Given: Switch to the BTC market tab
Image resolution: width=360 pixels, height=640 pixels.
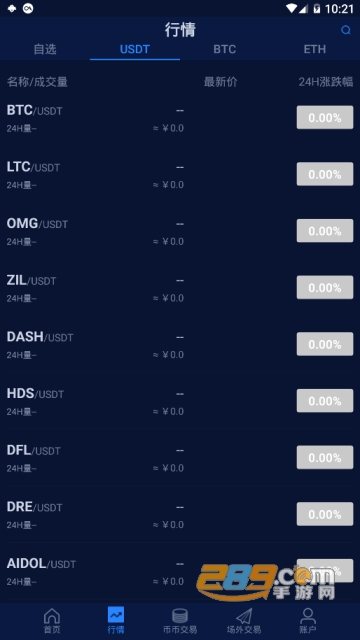Looking at the screenshot, I should click(224, 49).
